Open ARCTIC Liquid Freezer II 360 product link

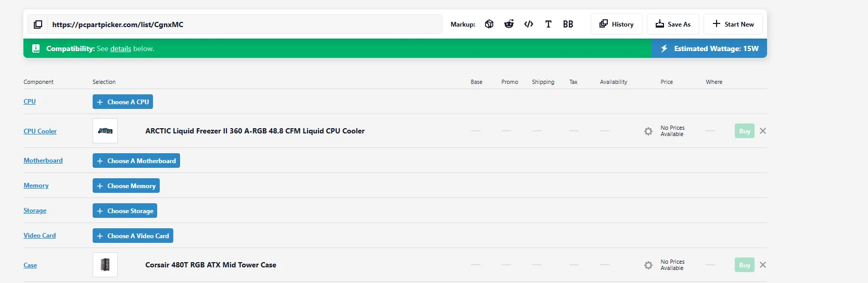(255, 131)
